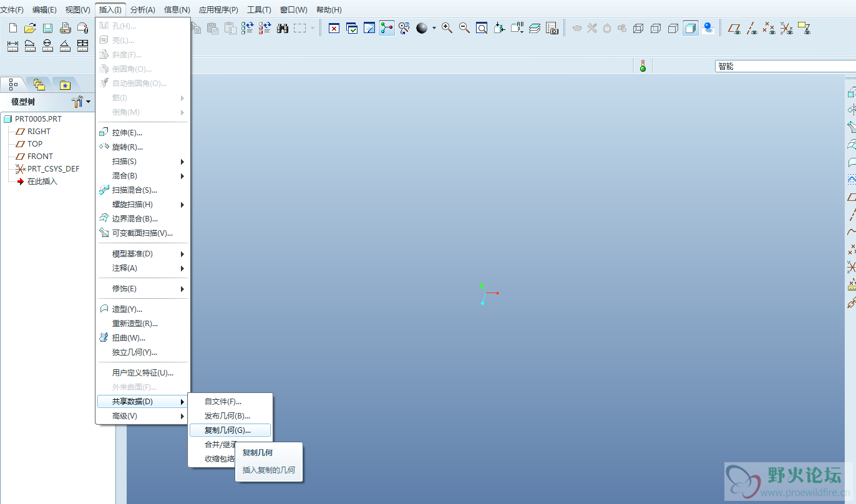
Task: Select PRT0005.PRT root node
Action: pos(32,119)
